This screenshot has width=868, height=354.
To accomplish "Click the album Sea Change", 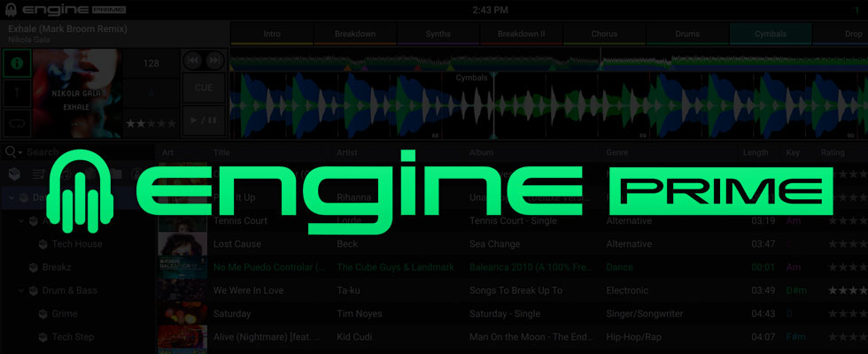I will [494, 244].
